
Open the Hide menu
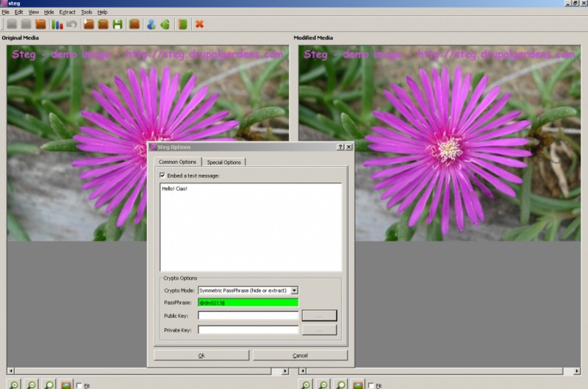49,13
